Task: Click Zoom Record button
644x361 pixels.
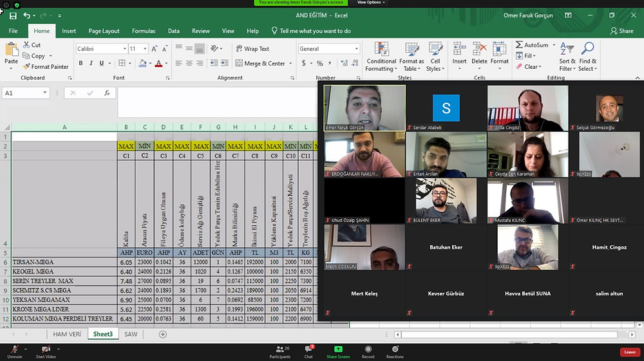Action: (x=368, y=351)
